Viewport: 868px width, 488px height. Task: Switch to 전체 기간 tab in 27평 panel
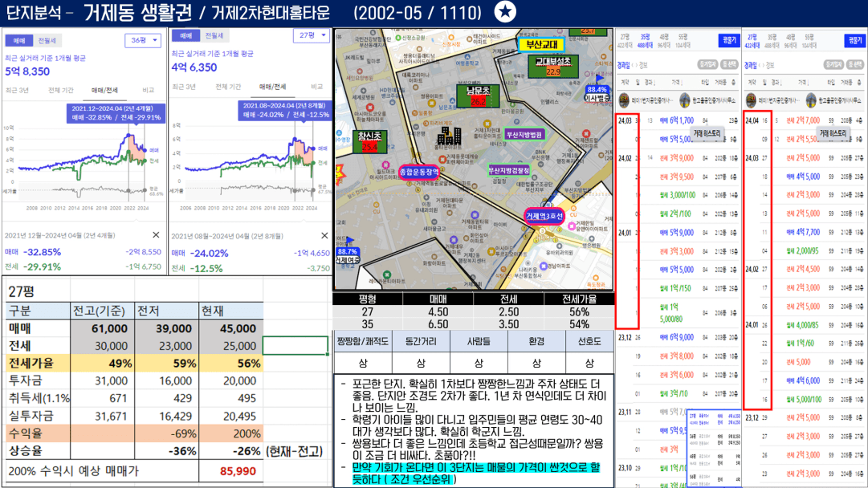pyautogui.click(x=228, y=87)
